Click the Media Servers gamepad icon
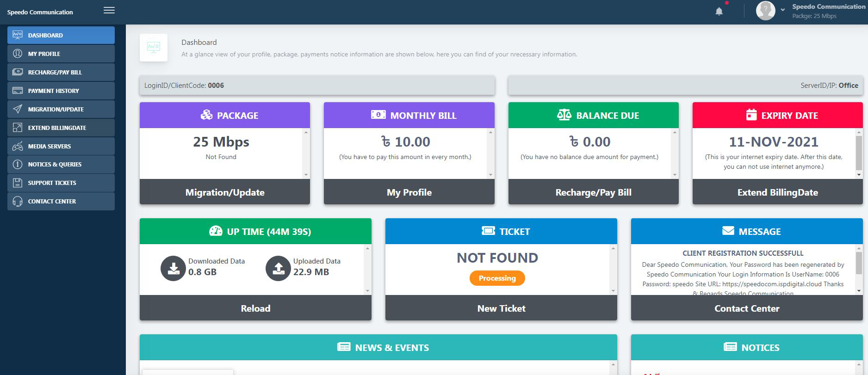 tap(18, 146)
